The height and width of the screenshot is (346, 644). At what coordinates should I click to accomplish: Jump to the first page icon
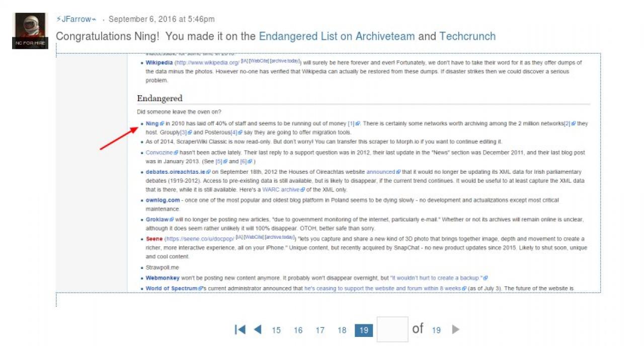click(x=240, y=330)
